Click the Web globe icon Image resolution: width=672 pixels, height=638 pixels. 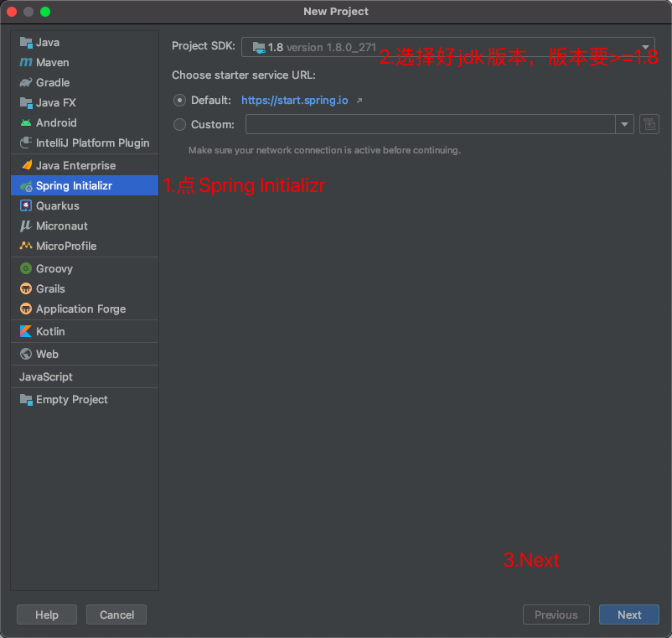coord(26,354)
